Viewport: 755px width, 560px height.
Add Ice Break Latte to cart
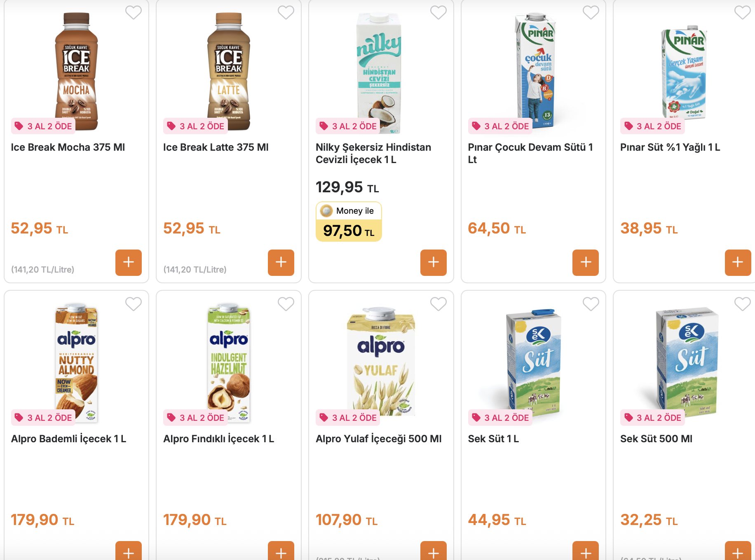coord(281,262)
